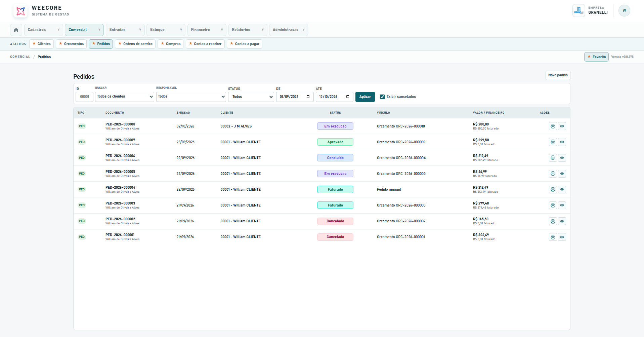
Task: View details of order PED-2026-000008
Action: (562, 126)
